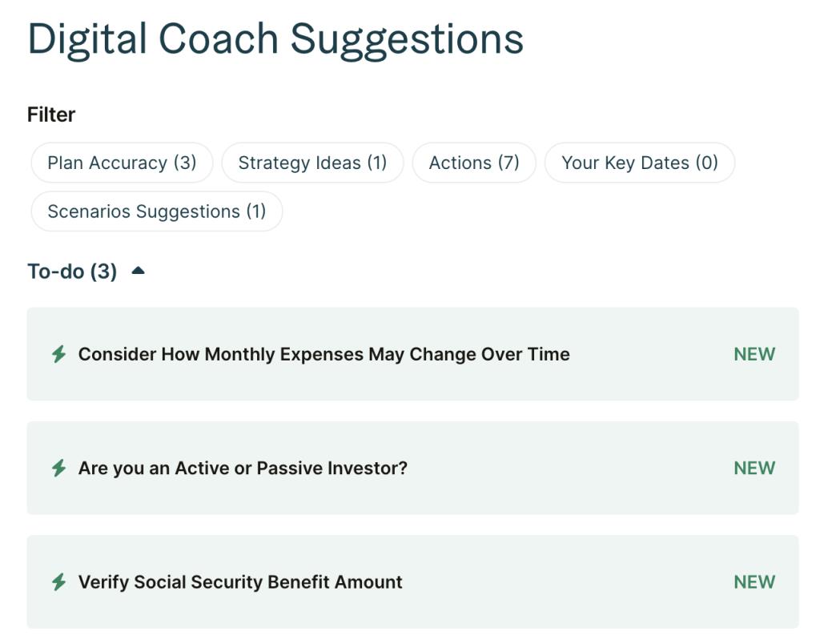Click blank middle area of the Social Security card
This screenshot has height=644, width=820.
(568, 582)
